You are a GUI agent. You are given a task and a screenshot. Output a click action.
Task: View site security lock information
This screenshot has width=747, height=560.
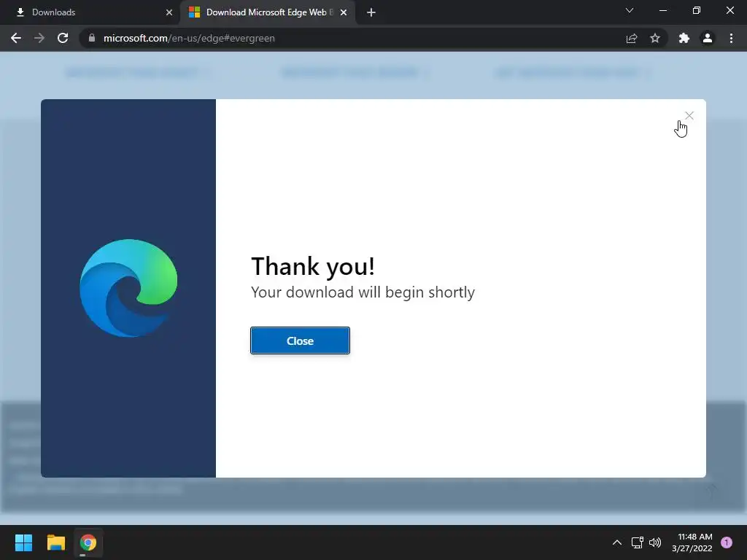[x=92, y=38]
